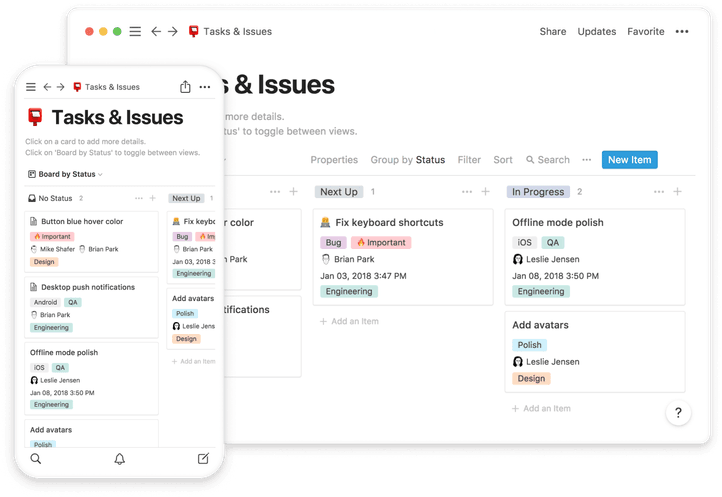Viewport: 722px width, 497px height.
Task: Open the desktop top-right more options menu
Action: click(x=682, y=32)
